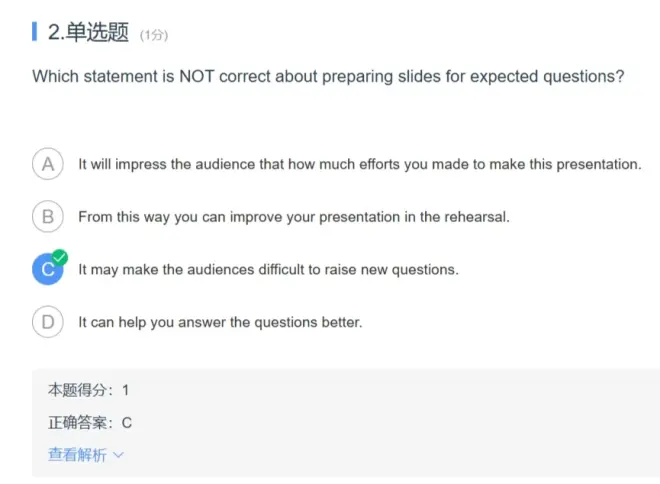Click the 2.单选题 question heading
The height and width of the screenshot is (484, 660).
pyautogui.click(x=89, y=33)
